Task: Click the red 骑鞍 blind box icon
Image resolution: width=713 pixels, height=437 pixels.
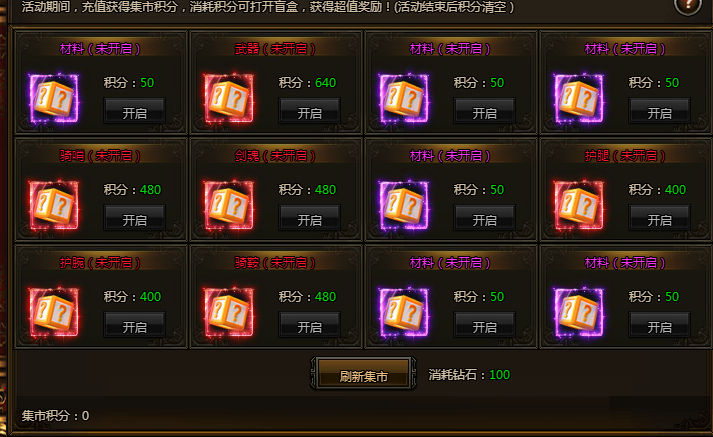Action: point(229,312)
